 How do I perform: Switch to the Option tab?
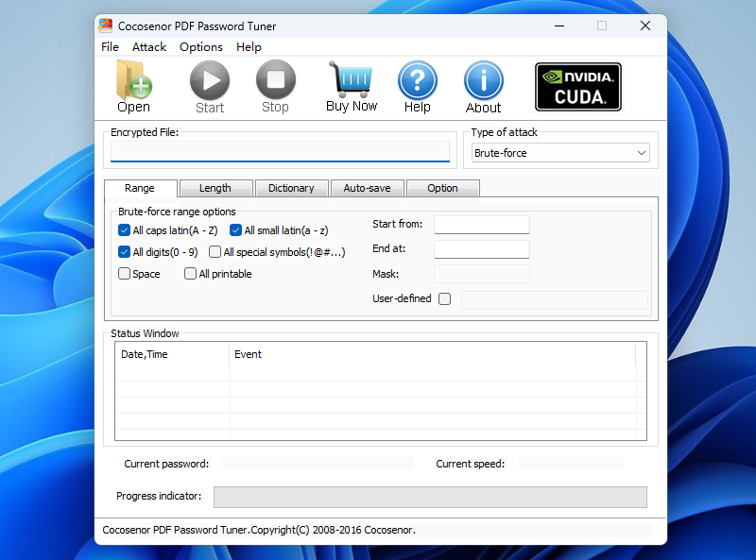(442, 188)
